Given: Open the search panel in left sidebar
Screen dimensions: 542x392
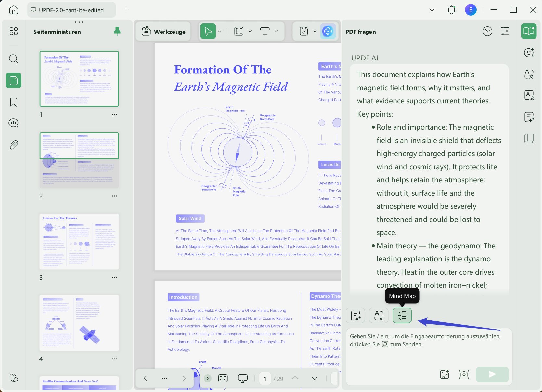Looking at the screenshot, I should (x=14, y=59).
